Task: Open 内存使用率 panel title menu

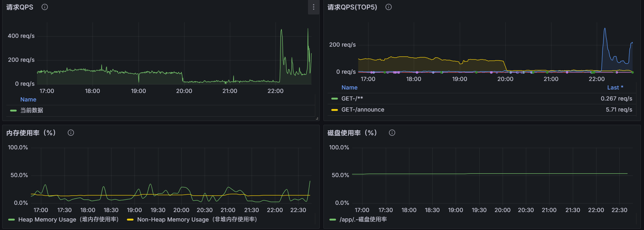Action: click(31, 133)
